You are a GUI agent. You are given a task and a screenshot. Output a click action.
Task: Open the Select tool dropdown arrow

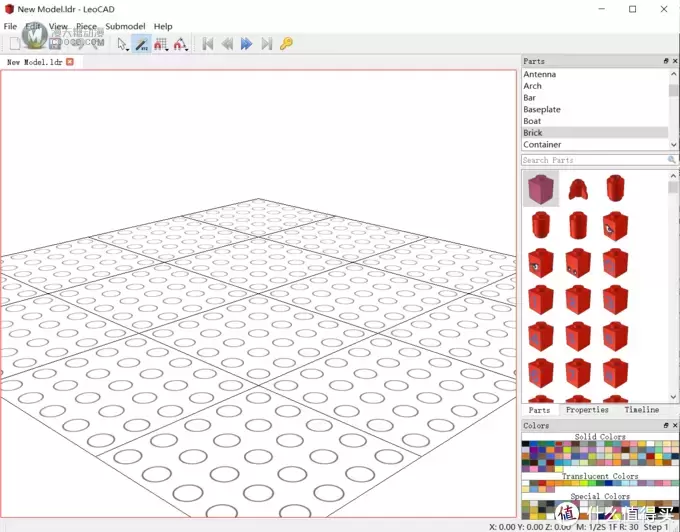128,49
